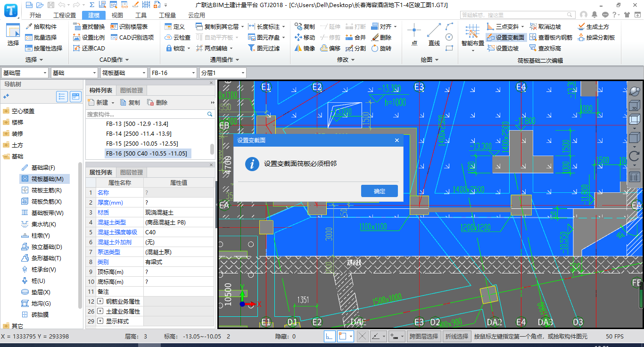Open CAD识别选项
Screen dimensions: 644x347
[132, 37]
